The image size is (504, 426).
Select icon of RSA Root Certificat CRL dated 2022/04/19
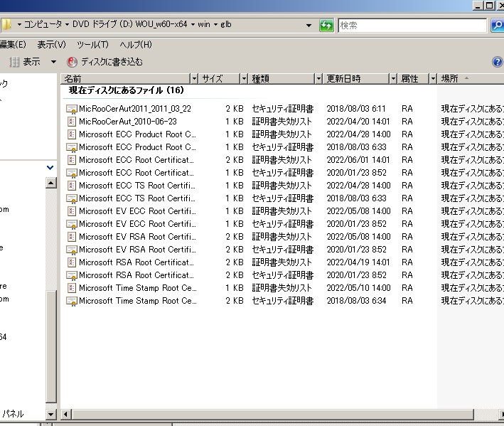coord(72,262)
